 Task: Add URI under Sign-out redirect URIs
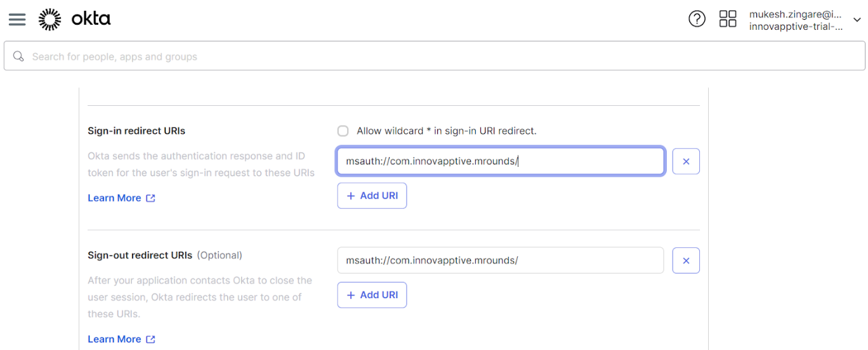pyautogui.click(x=372, y=295)
